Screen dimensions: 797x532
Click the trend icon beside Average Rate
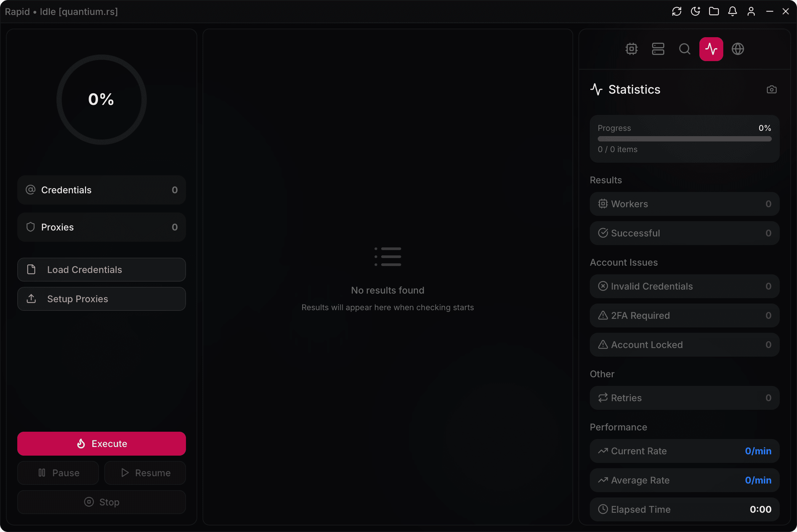[x=603, y=480]
